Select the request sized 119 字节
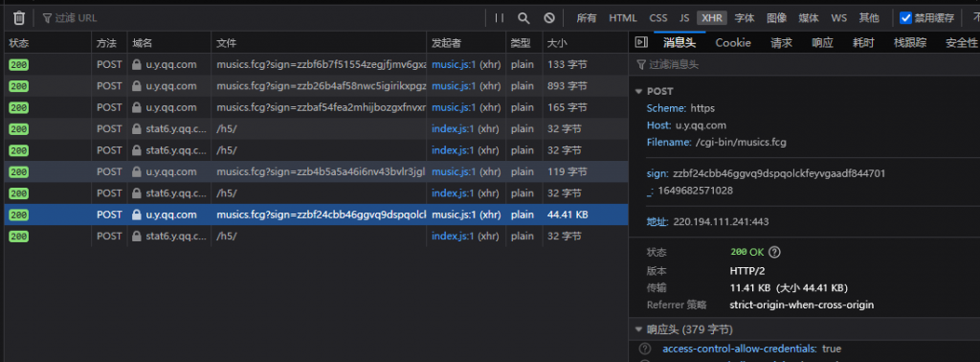Viewport: 980px width, 362px height. click(x=316, y=172)
